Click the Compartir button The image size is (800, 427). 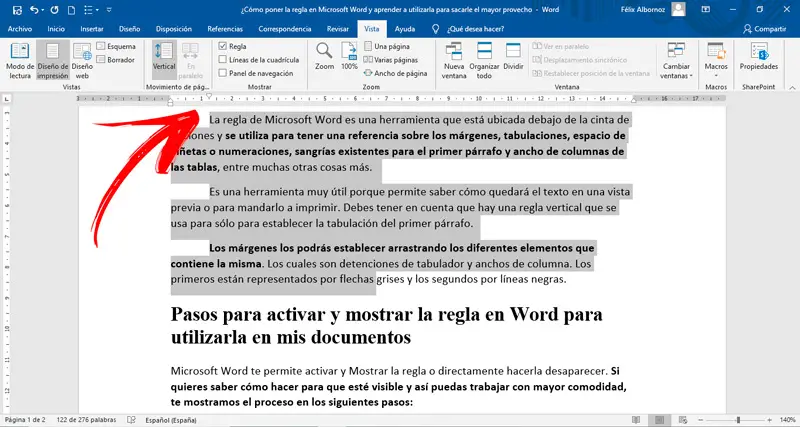coord(764,29)
